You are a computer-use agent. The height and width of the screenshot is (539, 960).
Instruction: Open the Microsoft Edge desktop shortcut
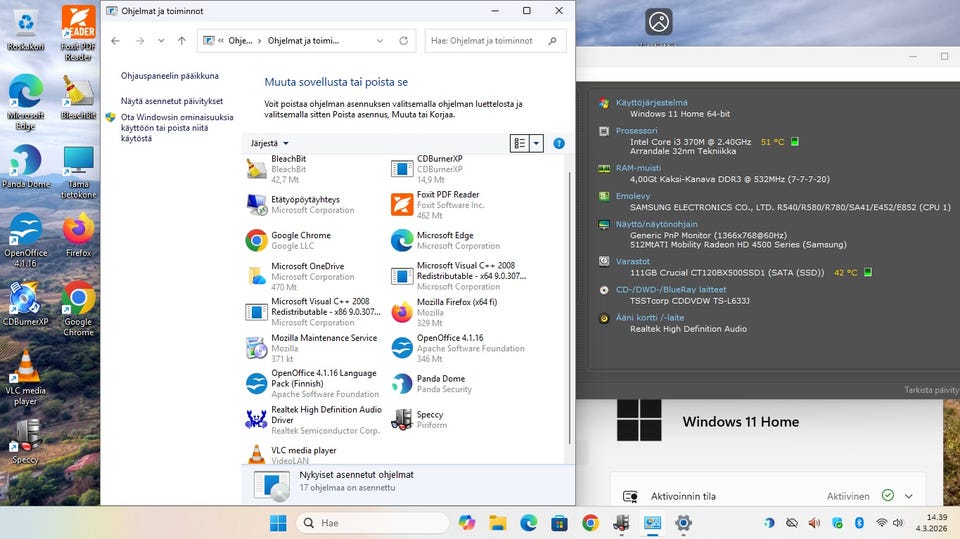[26, 102]
